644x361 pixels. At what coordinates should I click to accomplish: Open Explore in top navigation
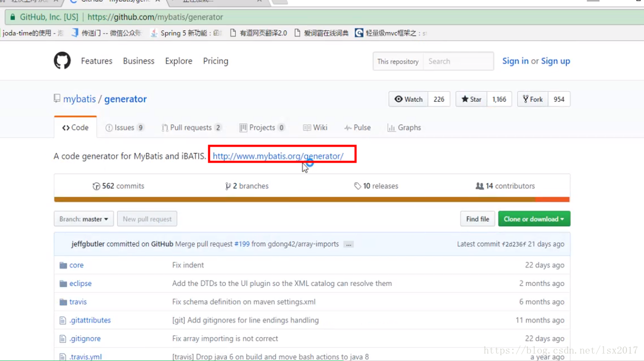178,61
